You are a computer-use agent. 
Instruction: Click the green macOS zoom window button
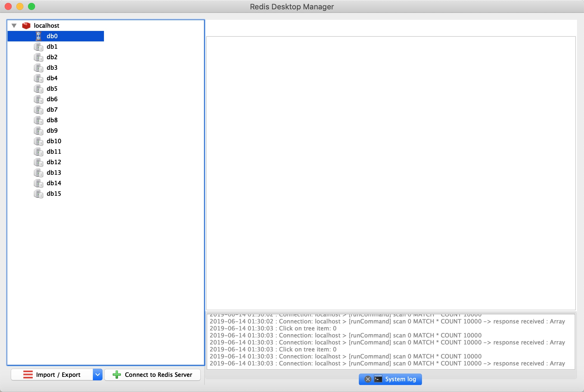32,6
